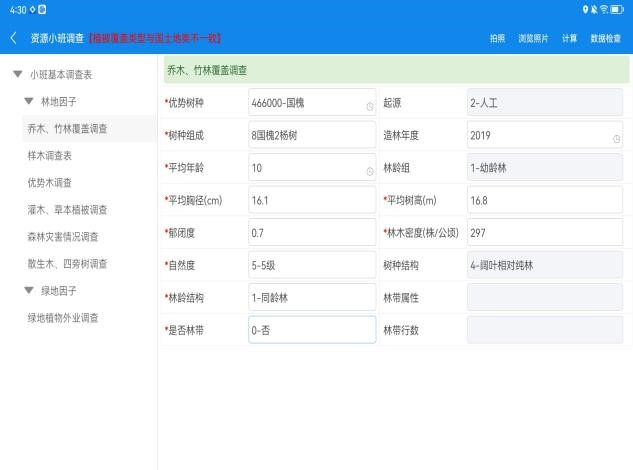Select 乔木、竹林覆盖调查 in sidebar
This screenshot has width=633, height=470.
(89, 128)
